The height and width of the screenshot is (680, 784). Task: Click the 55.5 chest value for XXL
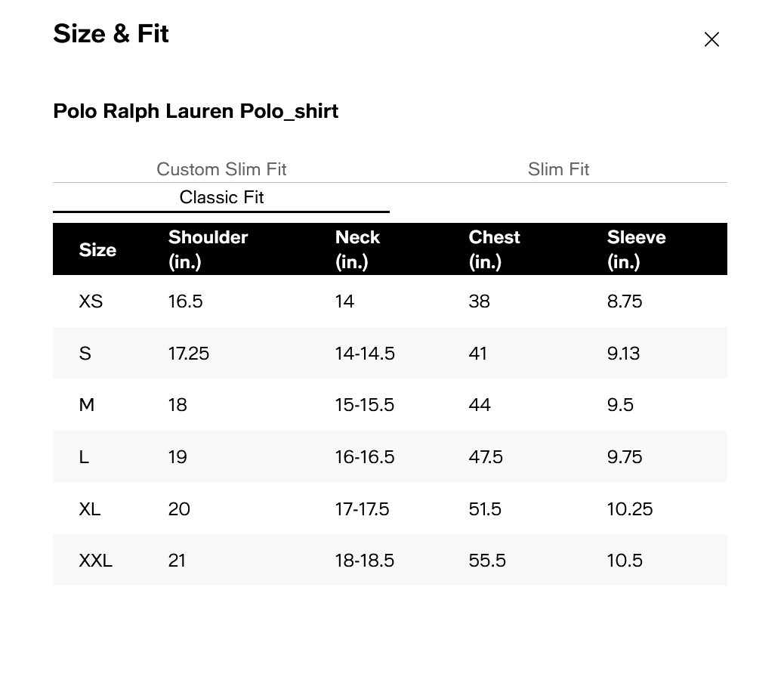click(487, 561)
